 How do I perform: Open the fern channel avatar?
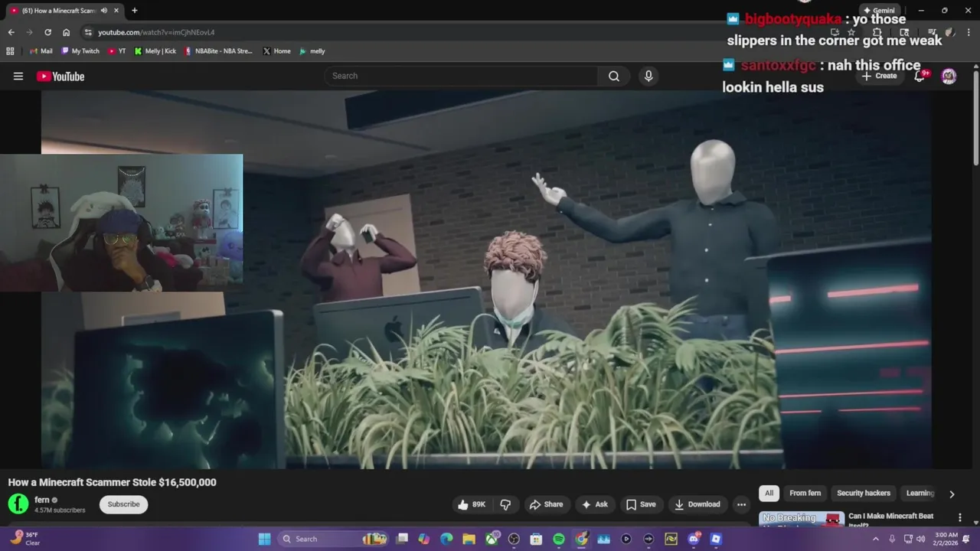coord(18,504)
